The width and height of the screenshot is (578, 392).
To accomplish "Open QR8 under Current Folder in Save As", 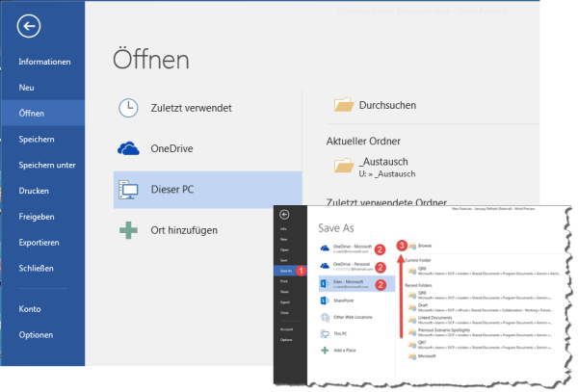I will pos(484,271).
